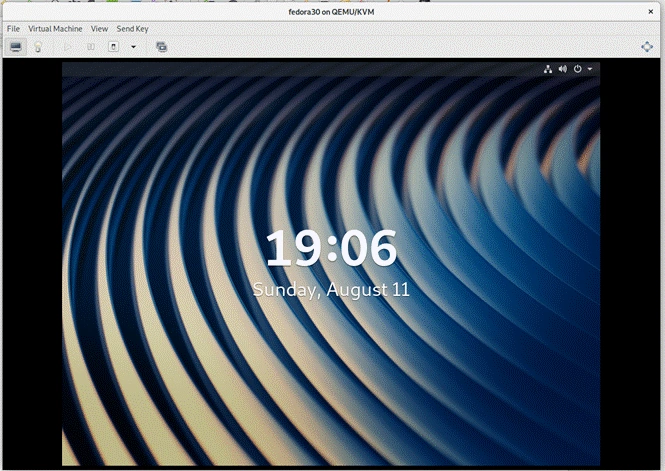Viewport: 665px width, 471px height.
Task: Pause the virtual machine
Action: 90,47
